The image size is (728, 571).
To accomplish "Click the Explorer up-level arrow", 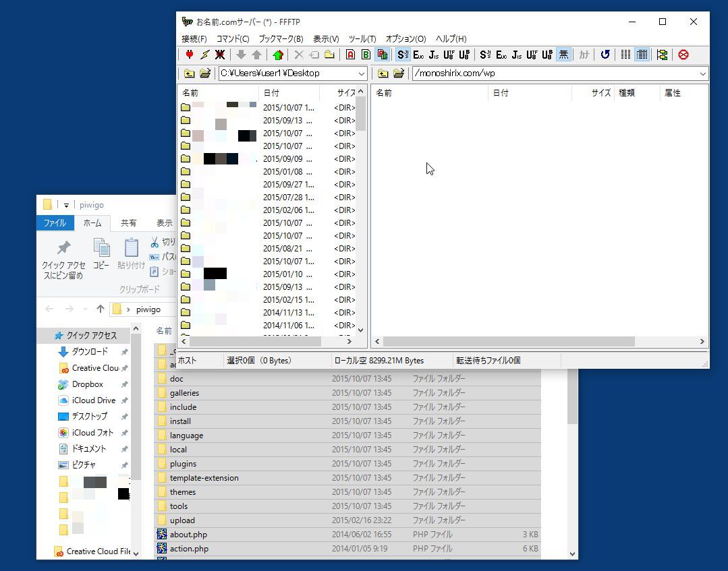I will 101,309.
